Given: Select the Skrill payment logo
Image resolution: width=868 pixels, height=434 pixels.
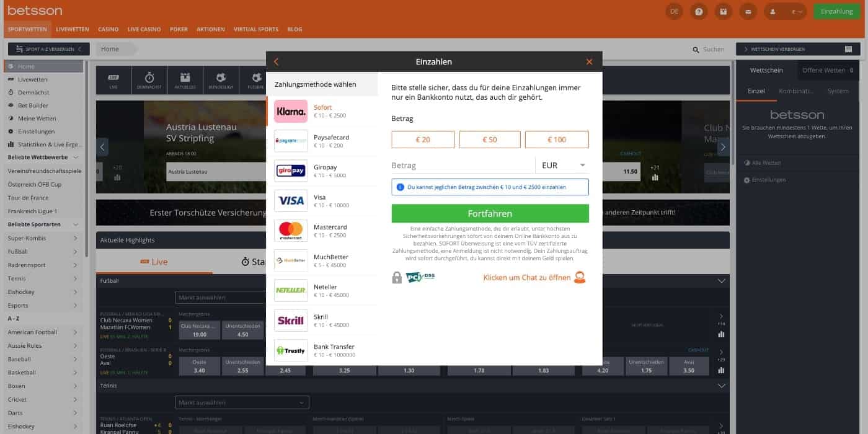Looking at the screenshot, I should 291,321.
